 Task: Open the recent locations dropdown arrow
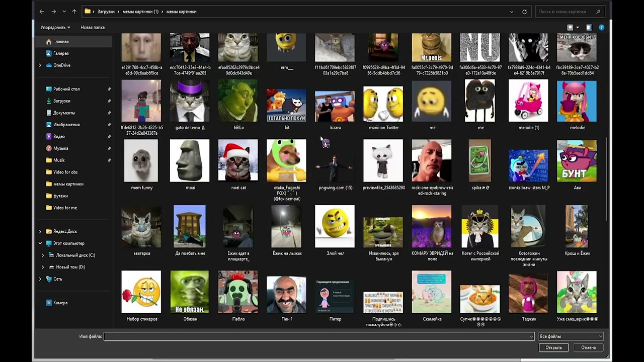pos(64,12)
